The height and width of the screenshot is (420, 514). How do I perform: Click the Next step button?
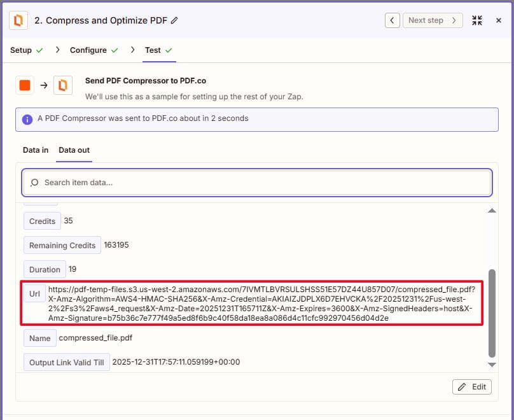tap(432, 20)
